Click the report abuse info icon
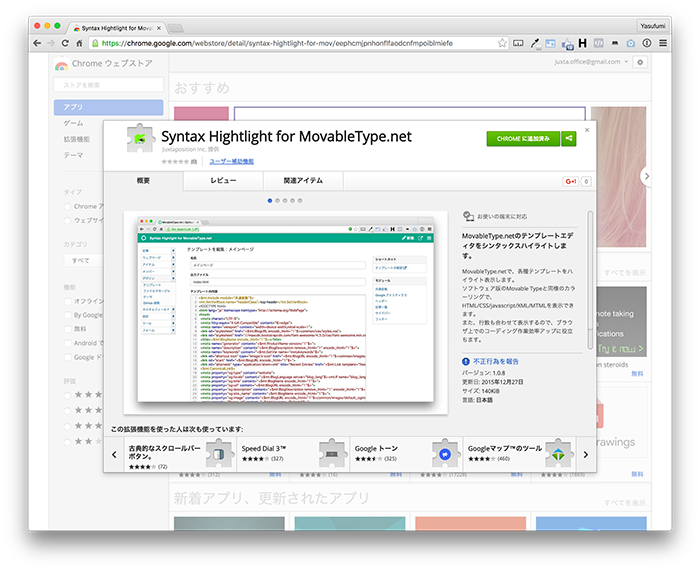The image size is (700, 571). click(466, 362)
